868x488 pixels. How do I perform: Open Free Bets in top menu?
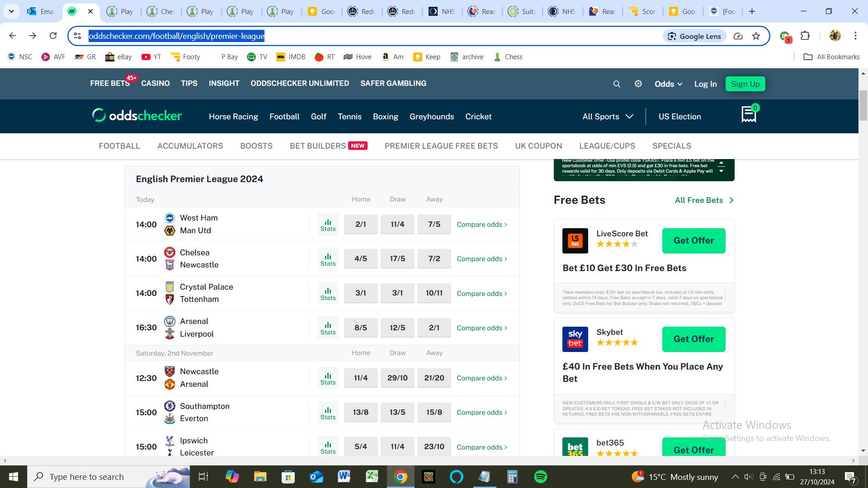(x=110, y=84)
